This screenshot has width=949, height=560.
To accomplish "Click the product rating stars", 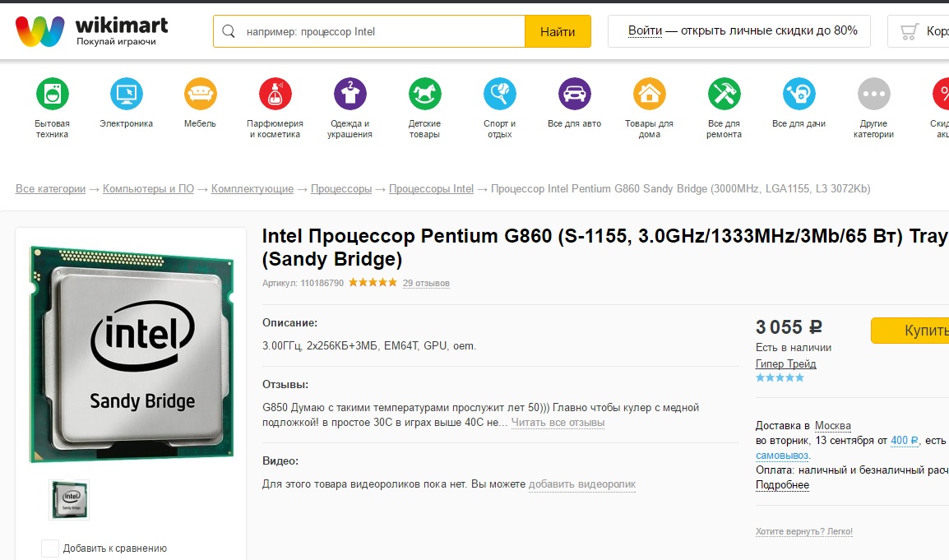I will pos(373,282).
